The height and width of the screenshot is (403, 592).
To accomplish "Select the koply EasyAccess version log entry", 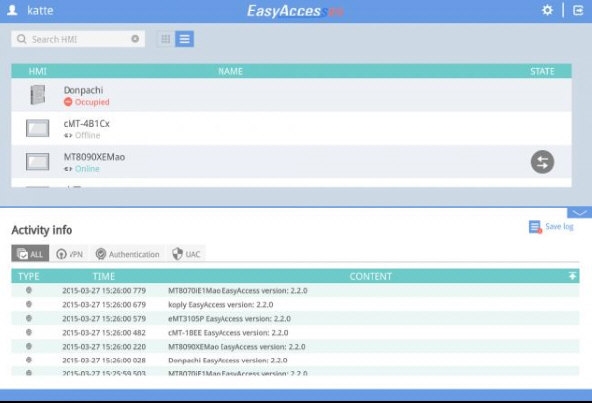I will pos(295,304).
